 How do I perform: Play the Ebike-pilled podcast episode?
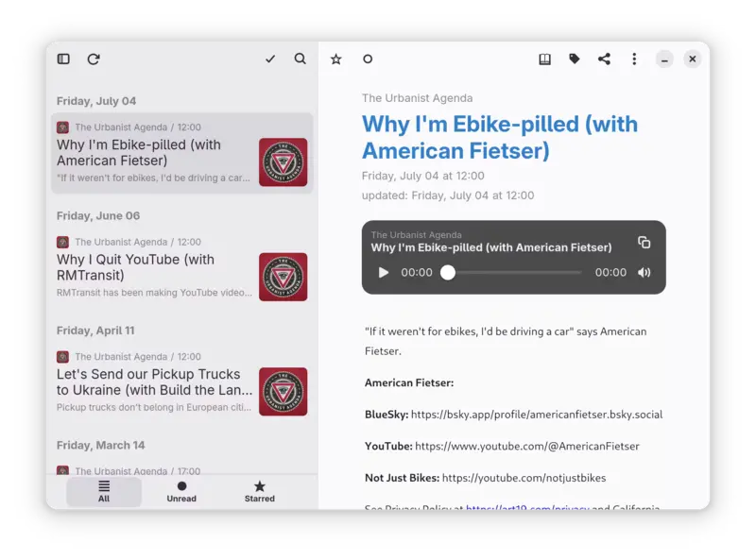[x=383, y=272]
